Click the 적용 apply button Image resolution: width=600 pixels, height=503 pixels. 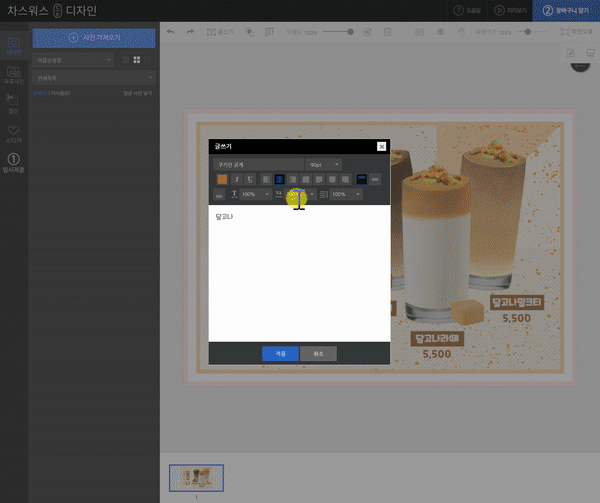tap(280, 354)
